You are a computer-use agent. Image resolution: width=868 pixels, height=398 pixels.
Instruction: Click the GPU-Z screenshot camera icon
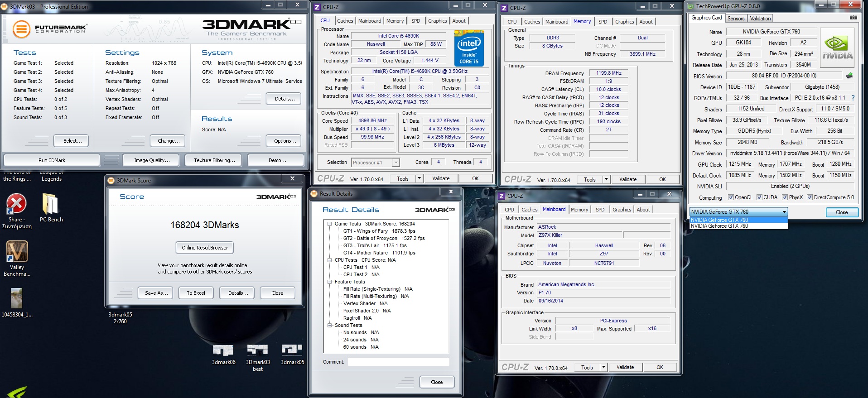(x=853, y=18)
